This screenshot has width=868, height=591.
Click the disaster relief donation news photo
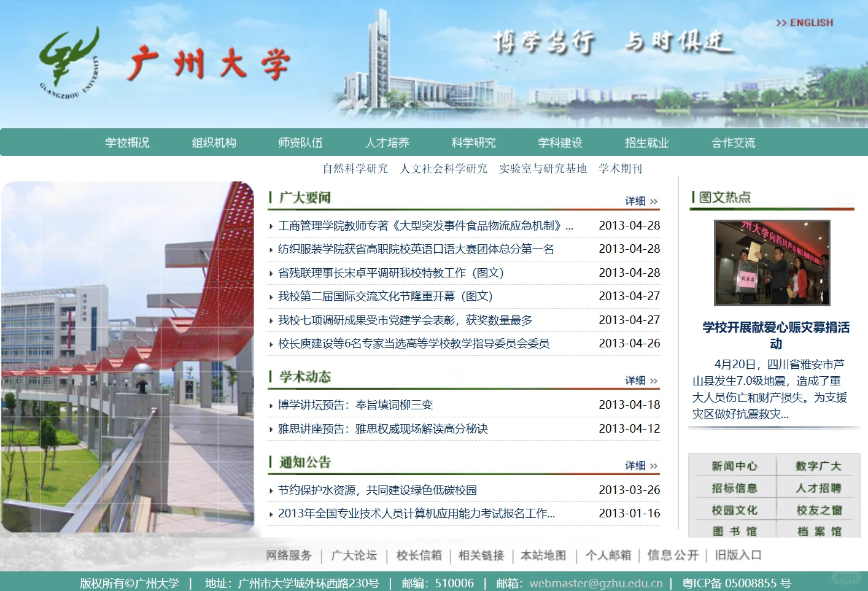[772, 263]
